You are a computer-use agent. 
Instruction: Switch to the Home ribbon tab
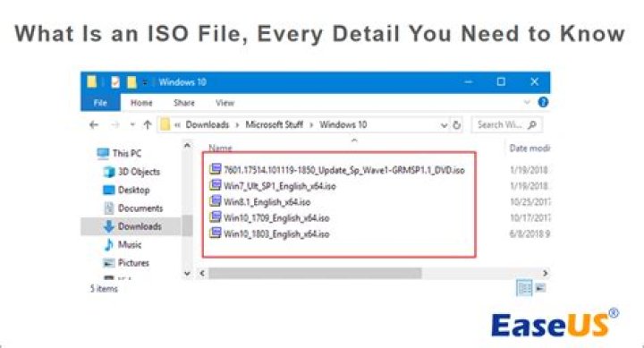click(x=141, y=103)
